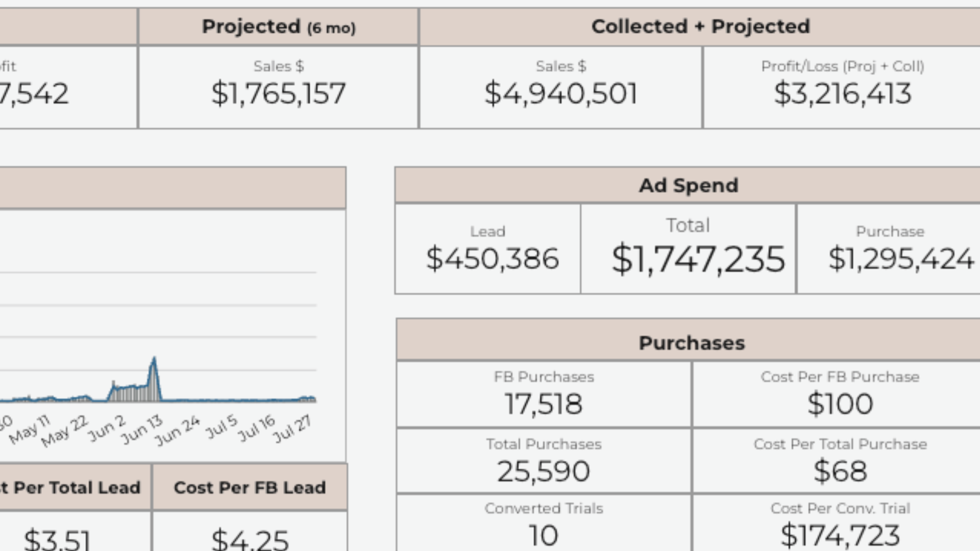This screenshot has height=551, width=980.
Task: Click the chart peak near Jun 13
Action: coord(154,360)
